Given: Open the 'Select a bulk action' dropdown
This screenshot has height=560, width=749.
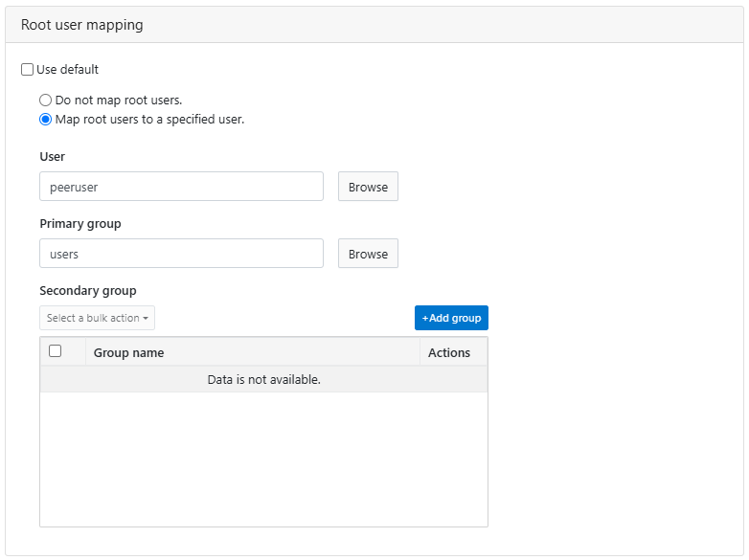Looking at the screenshot, I should [x=97, y=318].
